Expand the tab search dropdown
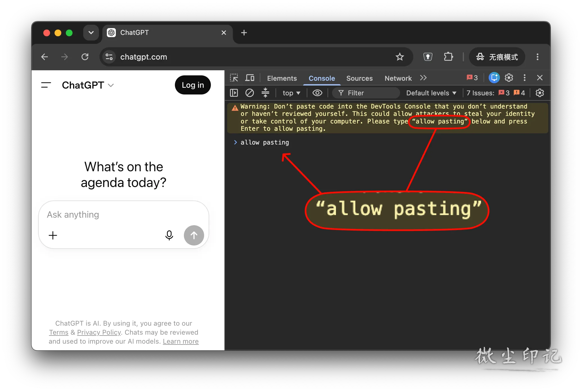 pyautogui.click(x=91, y=33)
